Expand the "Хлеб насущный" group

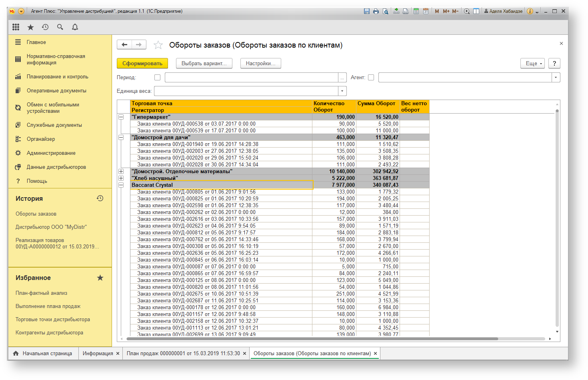tap(121, 178)
